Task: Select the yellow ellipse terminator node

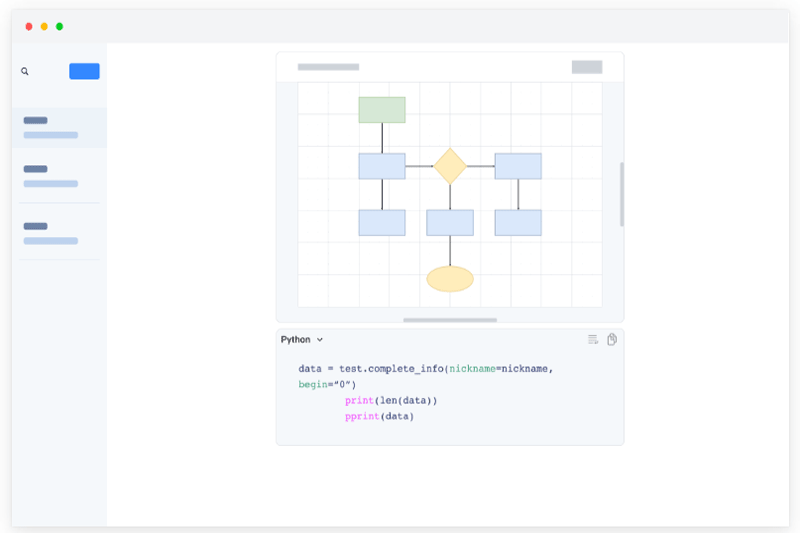Action: 450,279
